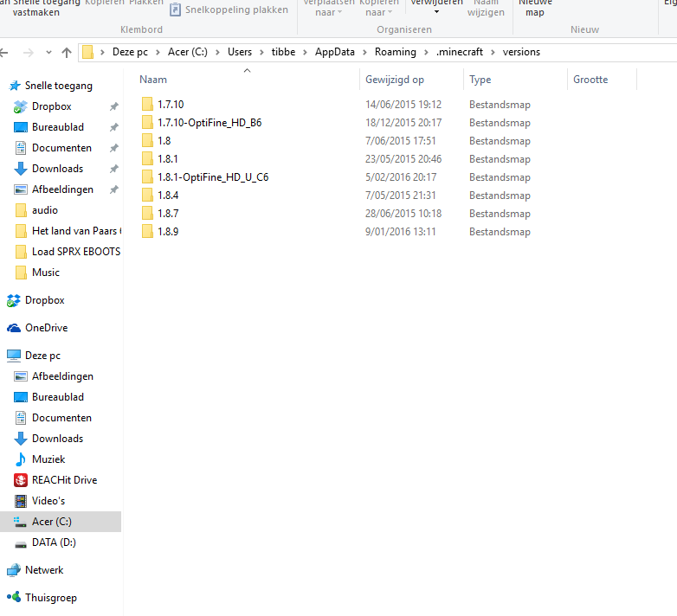Go forward with the Forward arrow
677x616 pixels.
pyautogui.click(x=29, y=53)
